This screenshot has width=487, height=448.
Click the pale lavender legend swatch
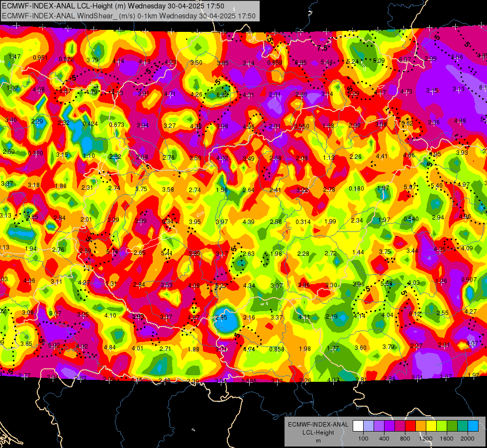point(368,426)
